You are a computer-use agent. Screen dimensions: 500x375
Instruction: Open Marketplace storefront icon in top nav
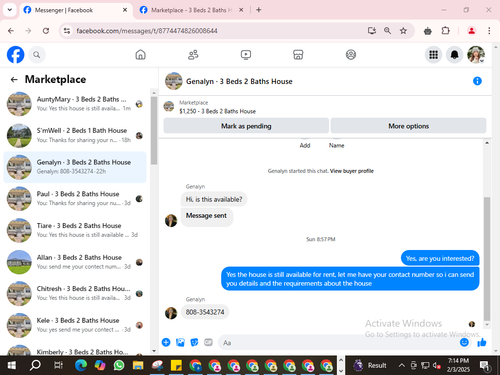pyautogui.click(x=298, y=55)
